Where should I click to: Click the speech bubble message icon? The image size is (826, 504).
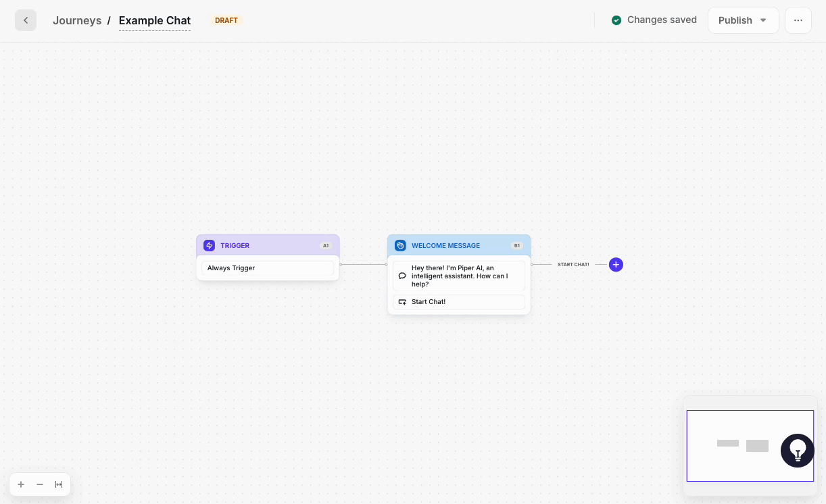[x=402, y=276]
